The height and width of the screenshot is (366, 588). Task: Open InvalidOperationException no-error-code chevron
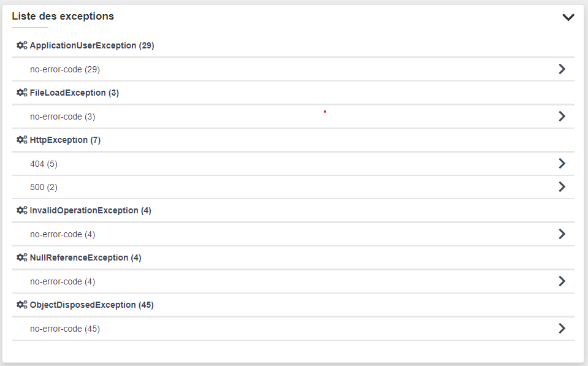[562, 234]
